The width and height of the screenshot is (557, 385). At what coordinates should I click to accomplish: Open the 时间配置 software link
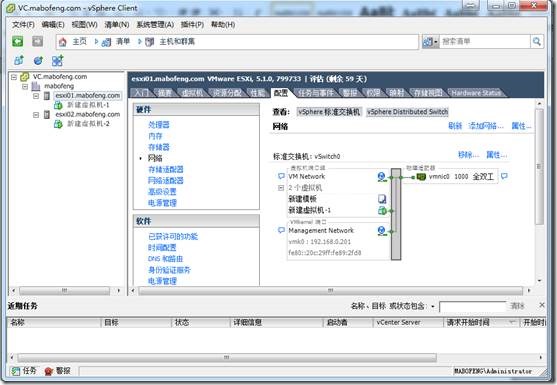coord(162,248)
